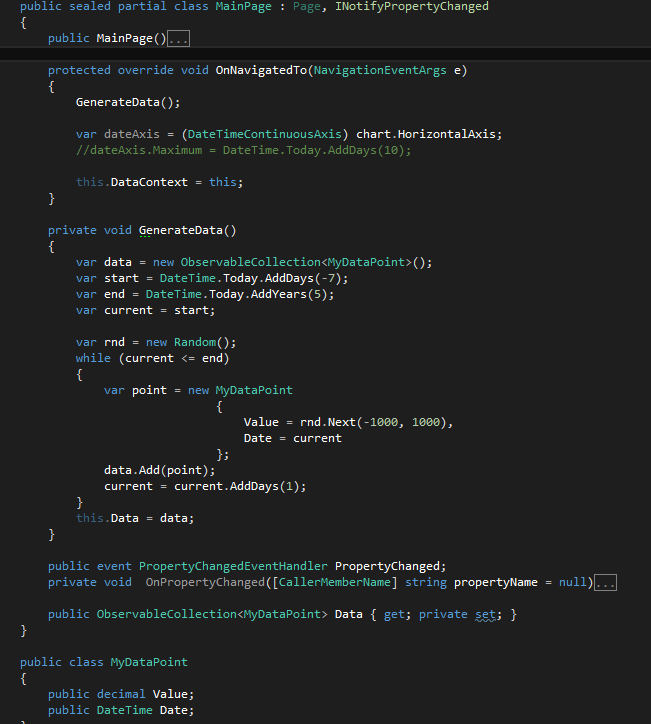Click the DateTimeContinuousAxis type cast

tap(265, 134)
